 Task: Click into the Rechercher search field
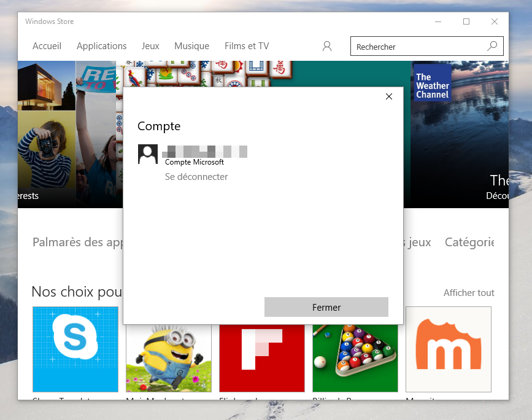click(417, 47)
